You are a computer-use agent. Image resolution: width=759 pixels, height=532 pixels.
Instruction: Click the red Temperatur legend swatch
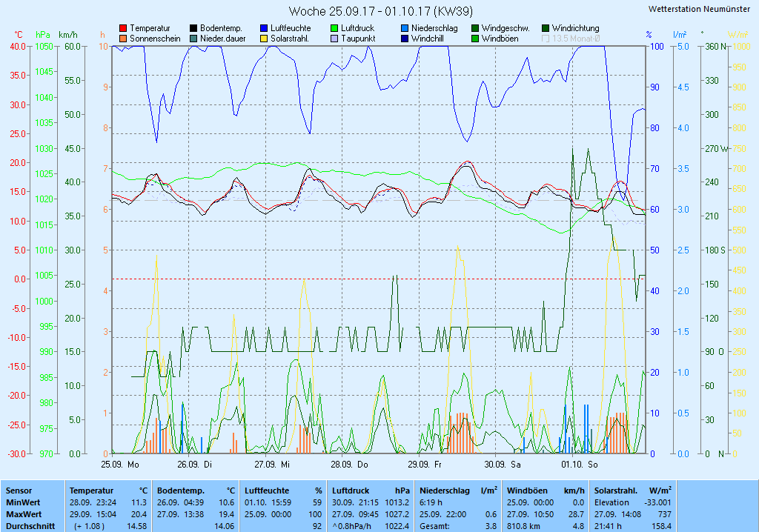pos(123,28)
